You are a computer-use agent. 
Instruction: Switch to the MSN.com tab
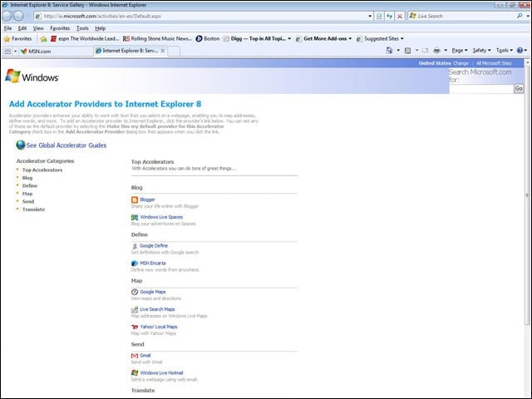point(56,52)
